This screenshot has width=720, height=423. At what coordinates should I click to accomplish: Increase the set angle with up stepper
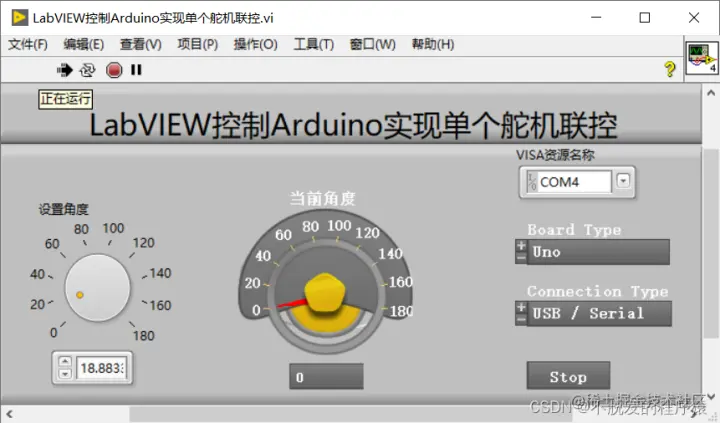click(65, 362)
